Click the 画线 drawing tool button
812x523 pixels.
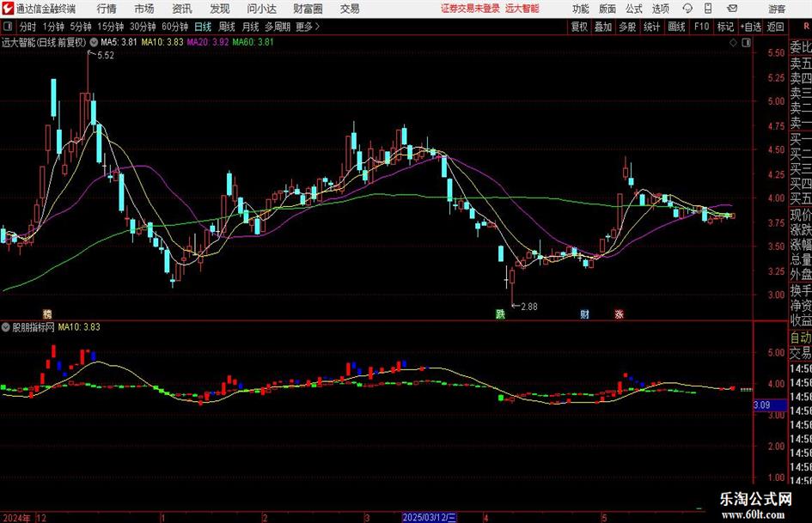(676, 27)
